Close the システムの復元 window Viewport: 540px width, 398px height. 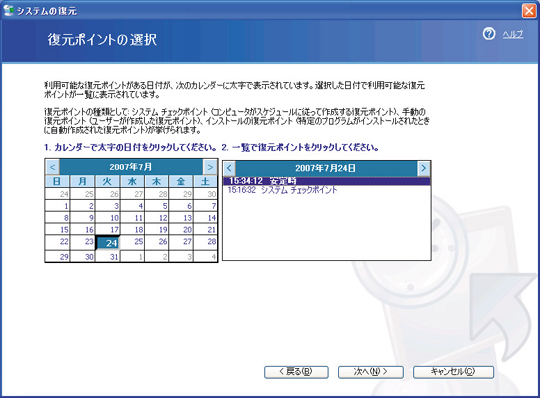pyautogui.click(x=529, y=11)
